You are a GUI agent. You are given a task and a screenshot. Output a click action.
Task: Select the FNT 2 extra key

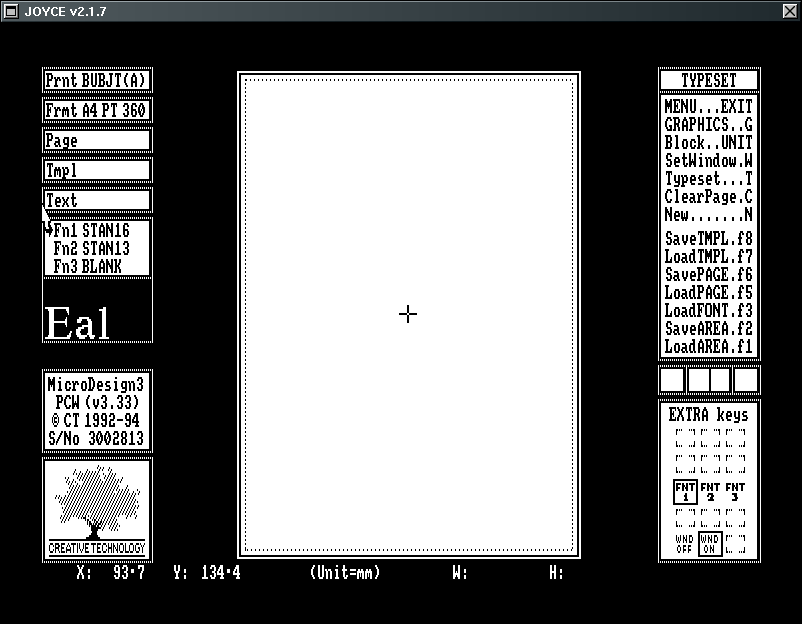coord(710,492)
